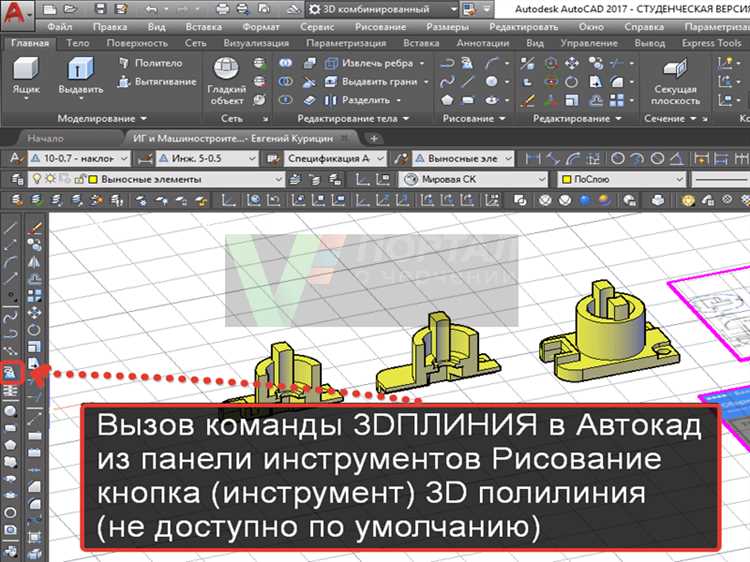Click the Plot printer icon in quick access
This screenshot has width=750, height=562.
(x=222, y=9)
